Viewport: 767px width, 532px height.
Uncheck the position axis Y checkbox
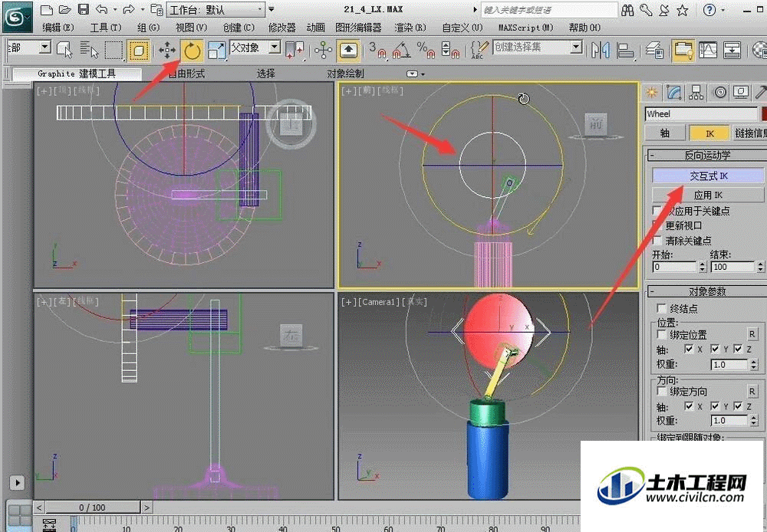point(715,349)
